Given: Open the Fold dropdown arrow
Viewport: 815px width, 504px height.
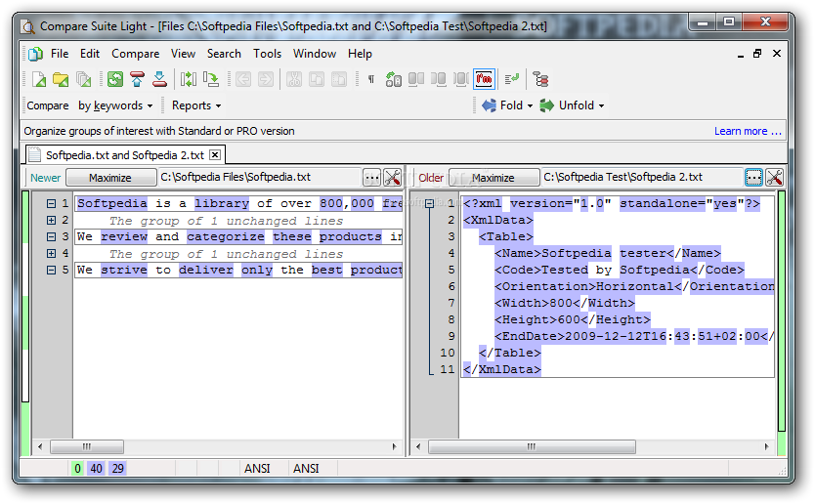Looking at the screenshot, I should [x=531, y=105].
